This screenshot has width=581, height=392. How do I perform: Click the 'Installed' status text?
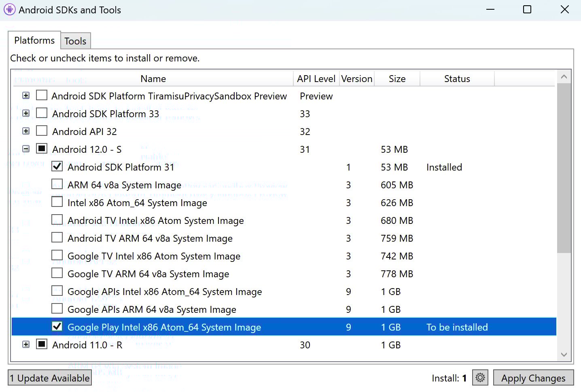pyautogui.click(x=444, y=167)
